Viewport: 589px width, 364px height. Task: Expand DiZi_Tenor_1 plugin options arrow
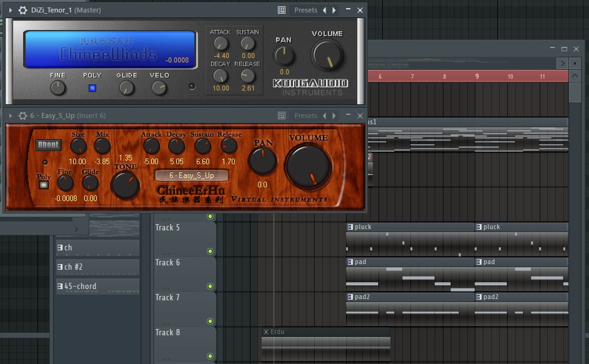10,10
